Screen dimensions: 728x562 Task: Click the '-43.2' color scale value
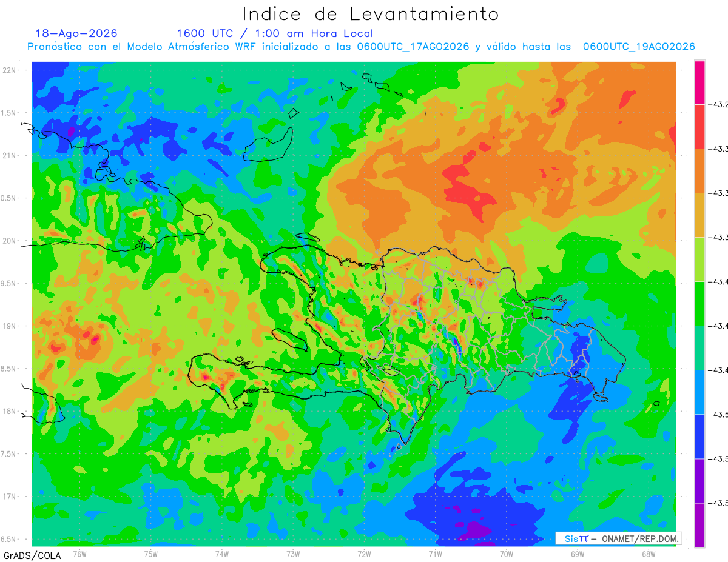click(x=718, y=105)
